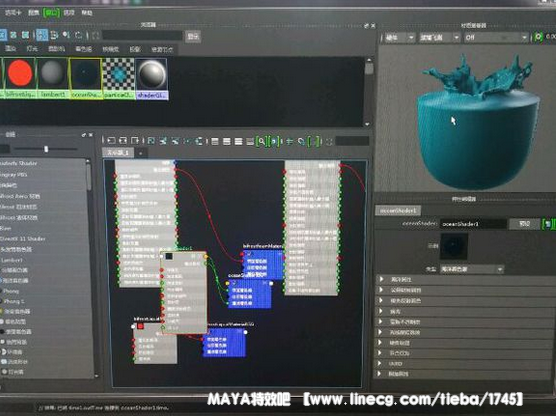
Task: Open the Off environment dropdown
Action: click(496, 37)
